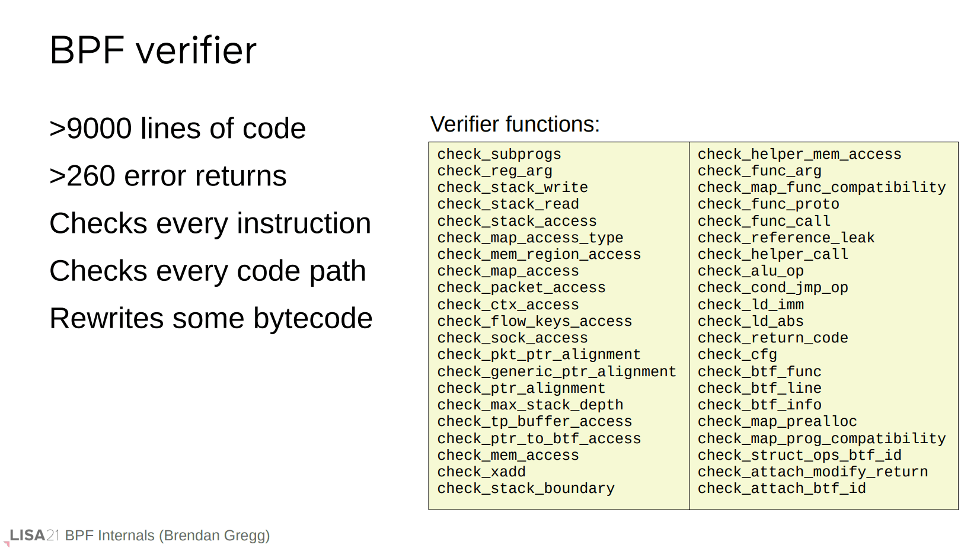Click the check_map_access_type entry
The width and height of the screenshot is (980, 551).
click(x=530, y=238)
